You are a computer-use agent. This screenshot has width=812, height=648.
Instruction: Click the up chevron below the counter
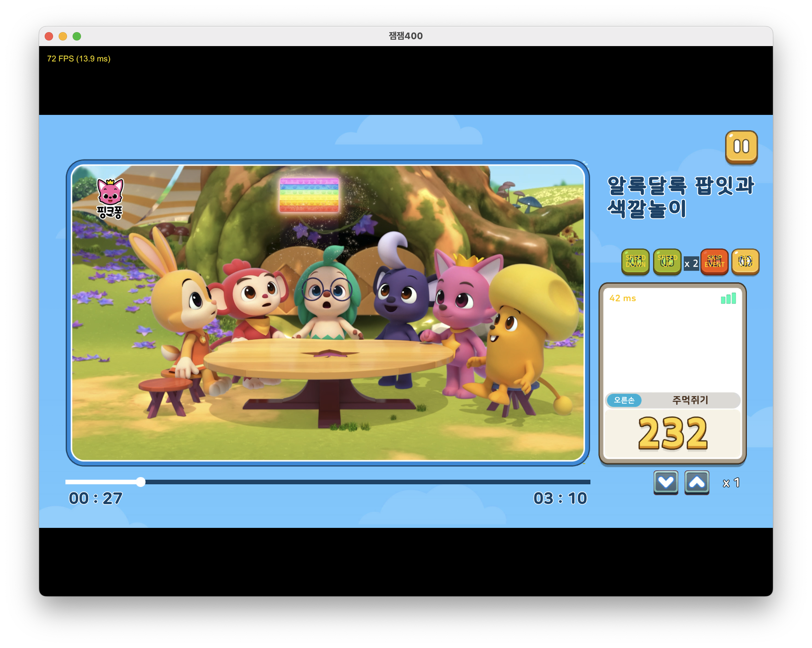(x=696, y=482)
